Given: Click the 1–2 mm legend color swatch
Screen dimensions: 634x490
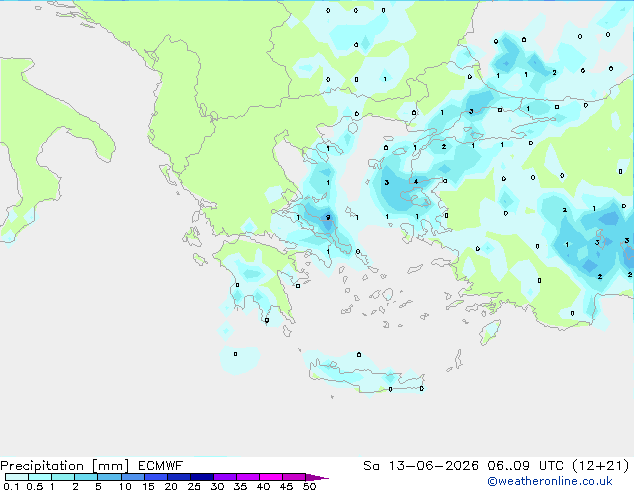Looking at the screenshot, I should 63,477.
